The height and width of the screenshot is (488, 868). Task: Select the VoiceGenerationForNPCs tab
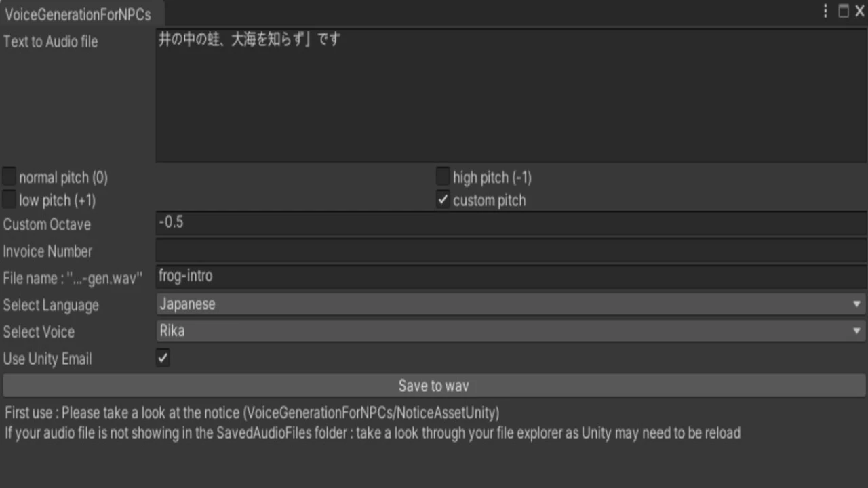click(78, 14)
